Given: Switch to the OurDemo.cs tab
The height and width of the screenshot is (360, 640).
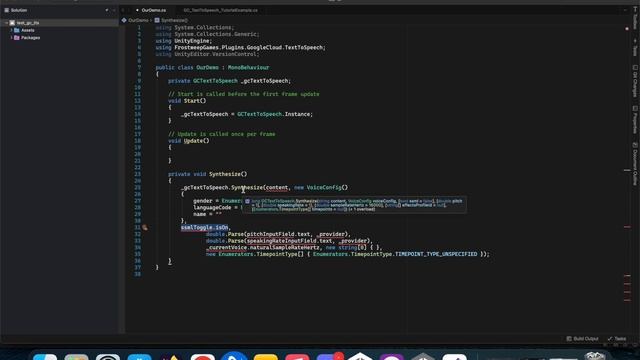Looking at the screenshot, I should click(153, 10).
